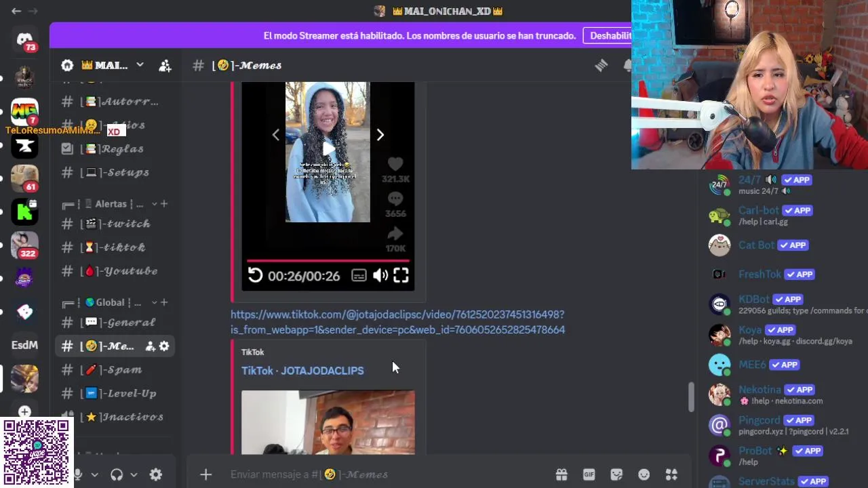Open threads icon in channel header
Image resolution: width=868 pixels, height=488 pixels.
[x=601, y=65]
